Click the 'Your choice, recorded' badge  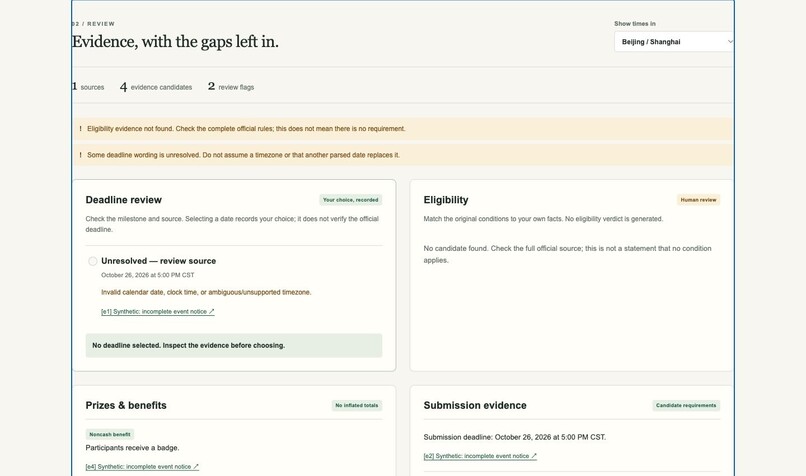pyautogui.click(x=351, y=200)
